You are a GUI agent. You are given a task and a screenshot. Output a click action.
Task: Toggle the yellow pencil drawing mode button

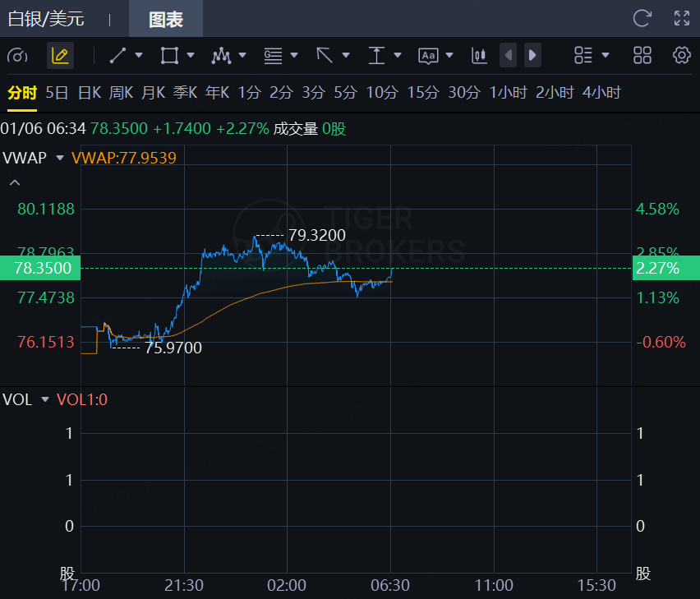(59, 55)
